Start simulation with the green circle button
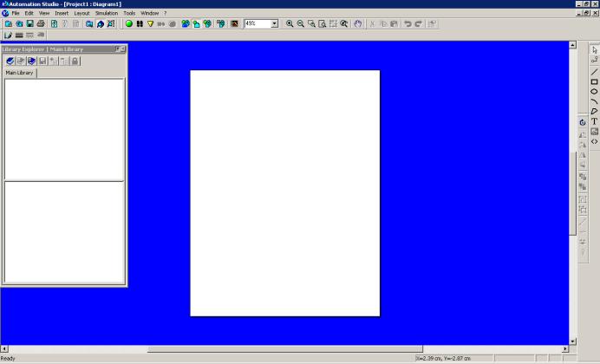 (x=129, y=23)
